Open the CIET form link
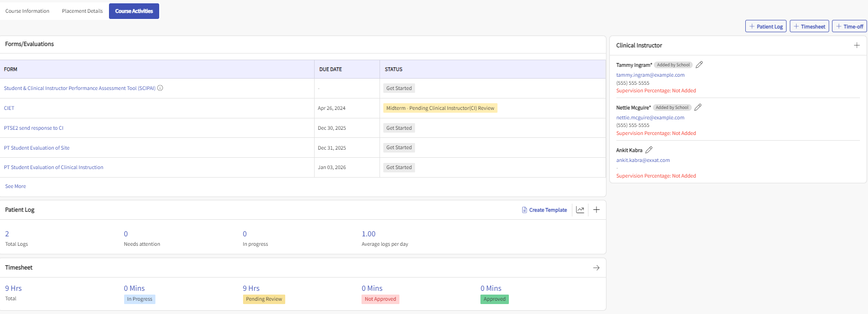Image resolution: width=868 pixels, height=314 pixels. click(x=9, y=108)
